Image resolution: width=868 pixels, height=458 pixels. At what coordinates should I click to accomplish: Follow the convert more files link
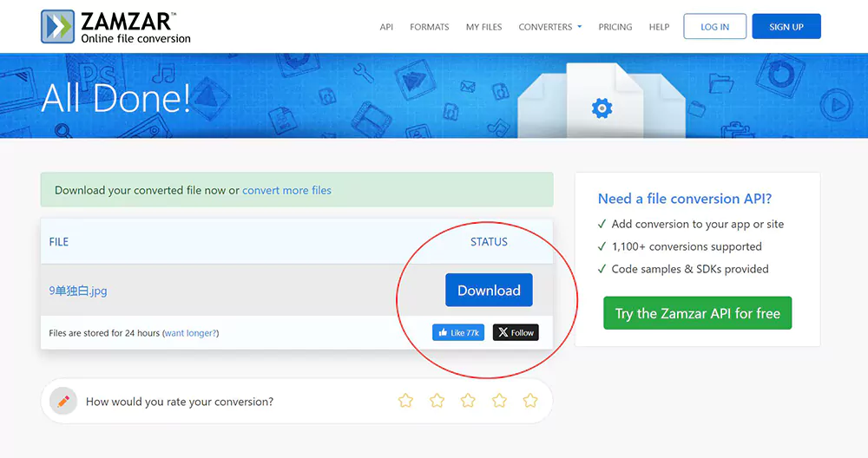286,190
